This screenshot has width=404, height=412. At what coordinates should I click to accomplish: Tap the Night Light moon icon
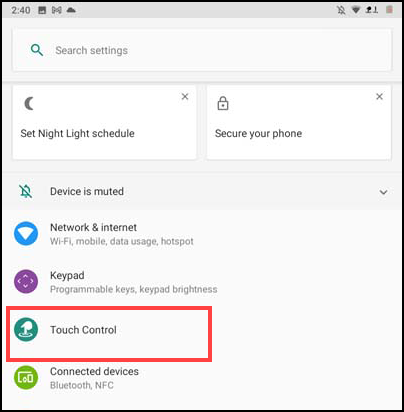[x=29, y=104]
